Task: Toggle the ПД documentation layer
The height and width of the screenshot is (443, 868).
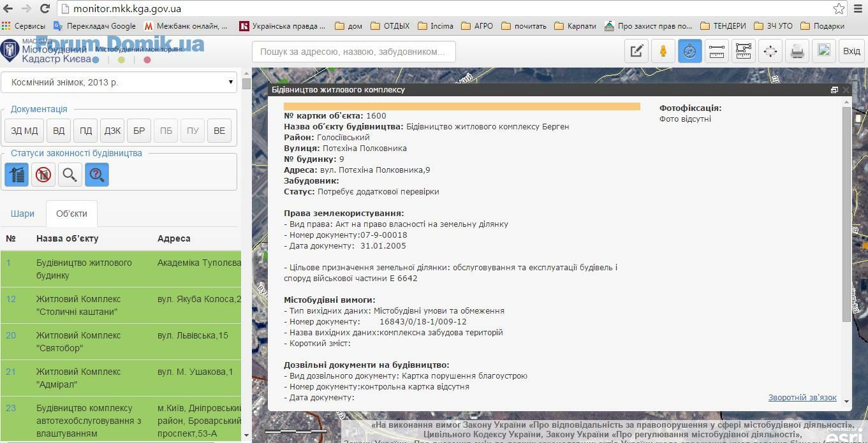Action: tap(85, 131)
